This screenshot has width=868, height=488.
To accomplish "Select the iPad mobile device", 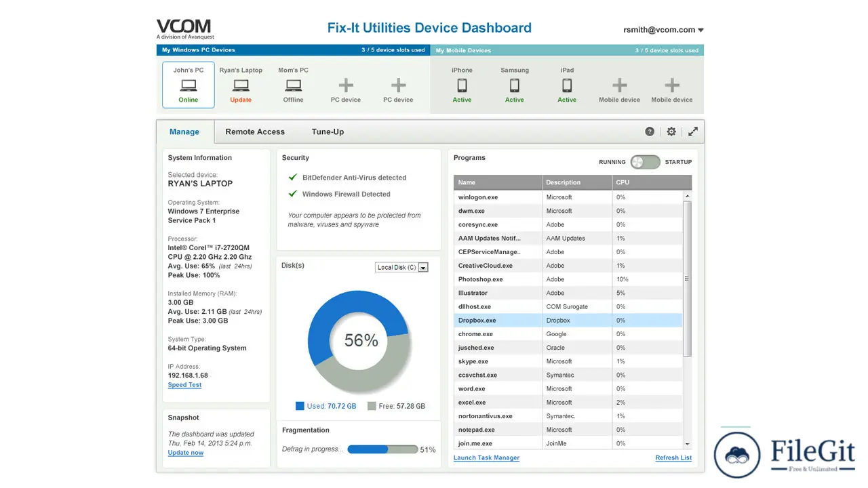I will [567, 85].
